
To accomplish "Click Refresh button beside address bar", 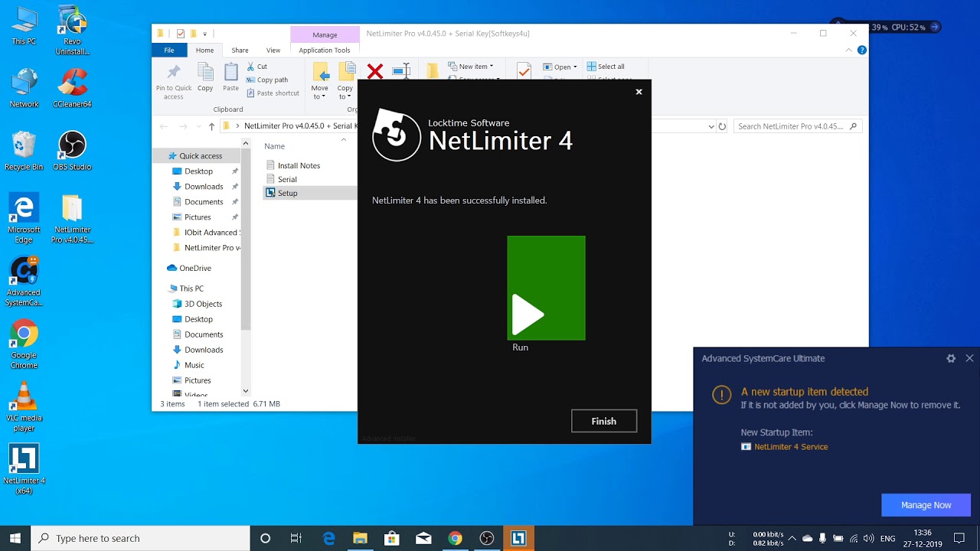I will tap(722, 126).
